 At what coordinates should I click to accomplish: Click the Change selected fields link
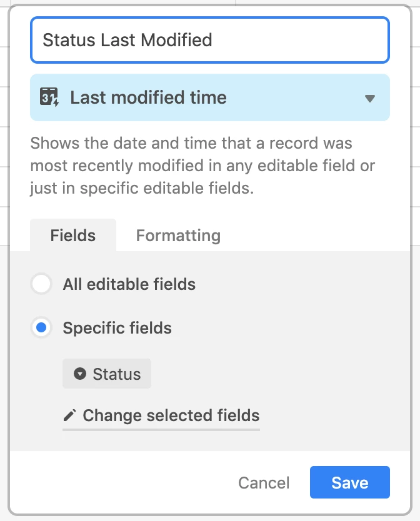171,415
